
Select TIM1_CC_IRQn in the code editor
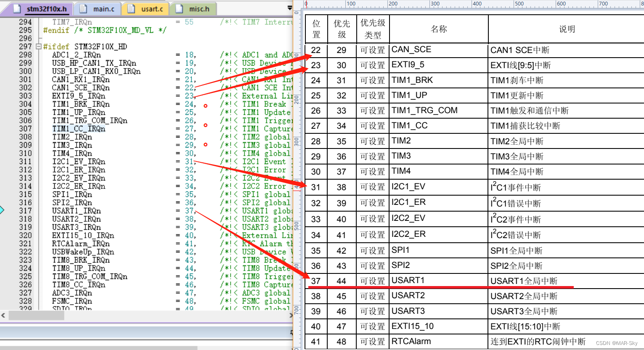(x=79, y=129)
